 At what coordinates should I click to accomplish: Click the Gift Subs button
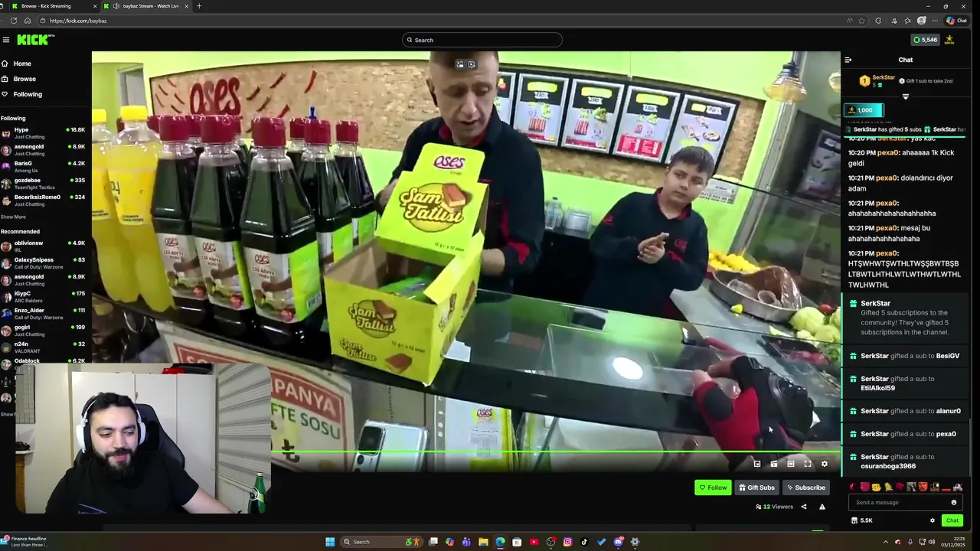pos(756,487)
